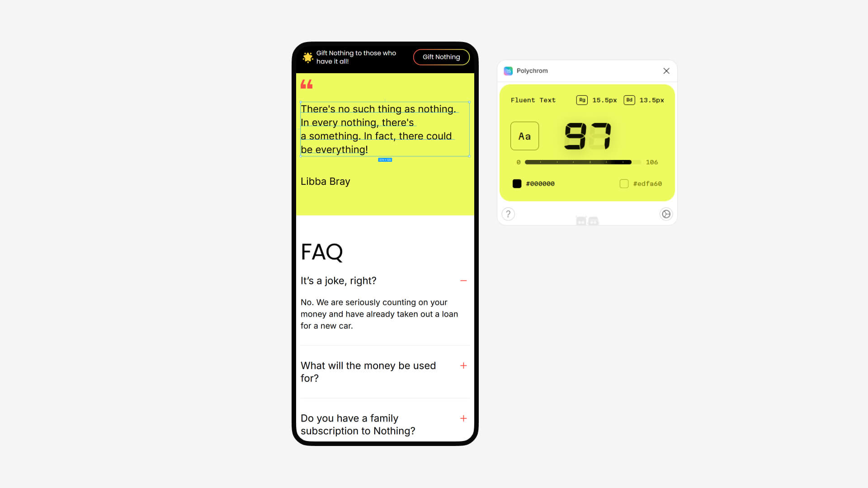Click the Regular text size Rg badge

pos(581,100)
